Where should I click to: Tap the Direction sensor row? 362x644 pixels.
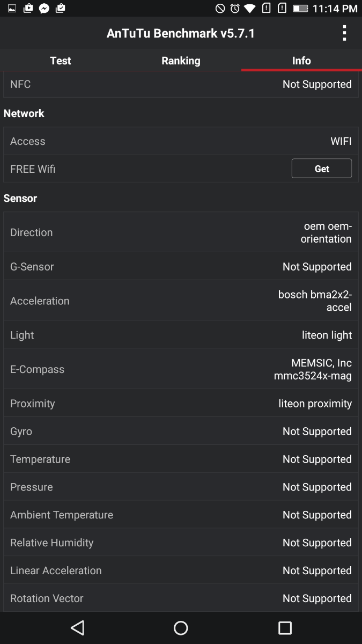click(x=181, y=232)
